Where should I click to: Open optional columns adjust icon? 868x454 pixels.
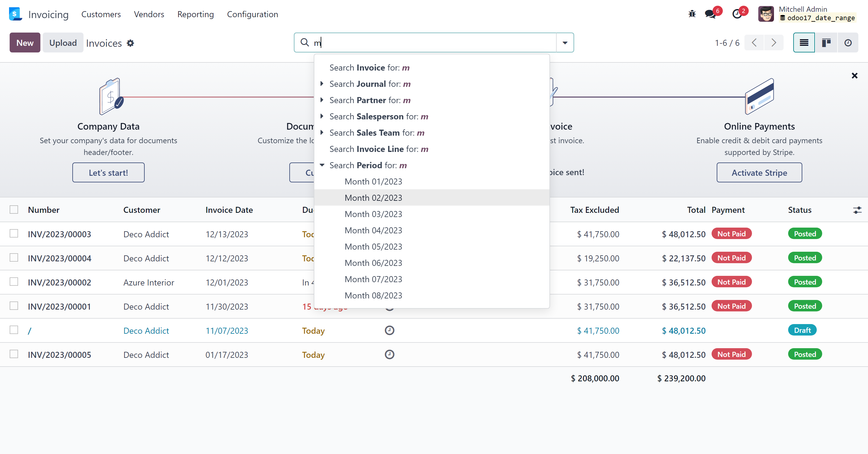tap(857, 210)
